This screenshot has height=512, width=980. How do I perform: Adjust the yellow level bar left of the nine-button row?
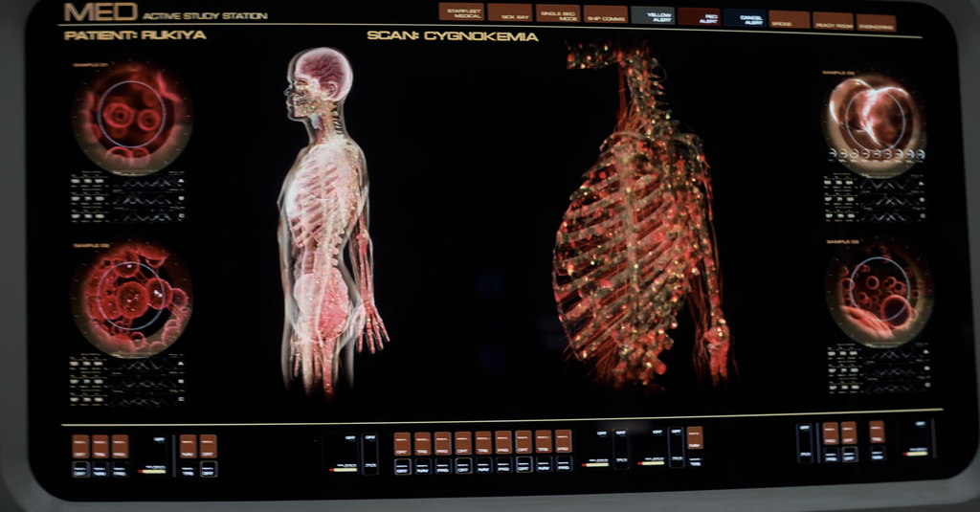pos(344,469)
